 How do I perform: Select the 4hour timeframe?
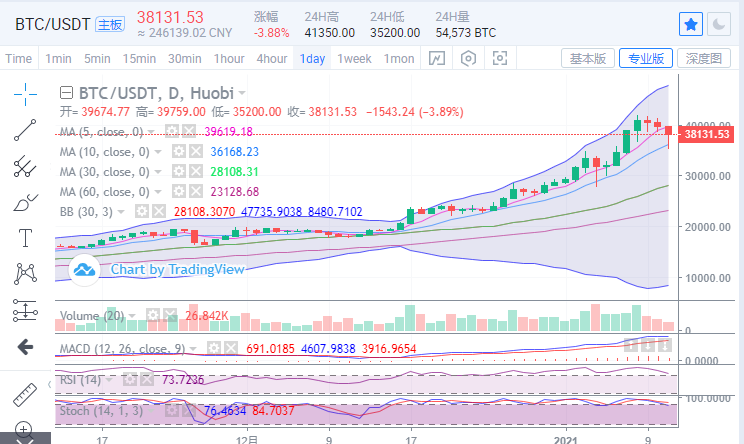(x=272, y=58)
